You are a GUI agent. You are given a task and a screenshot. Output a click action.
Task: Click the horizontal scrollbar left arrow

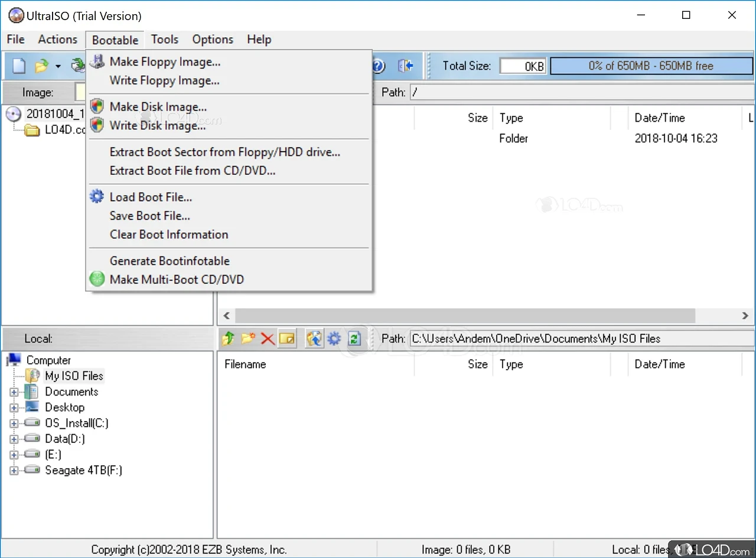(226, 316)
